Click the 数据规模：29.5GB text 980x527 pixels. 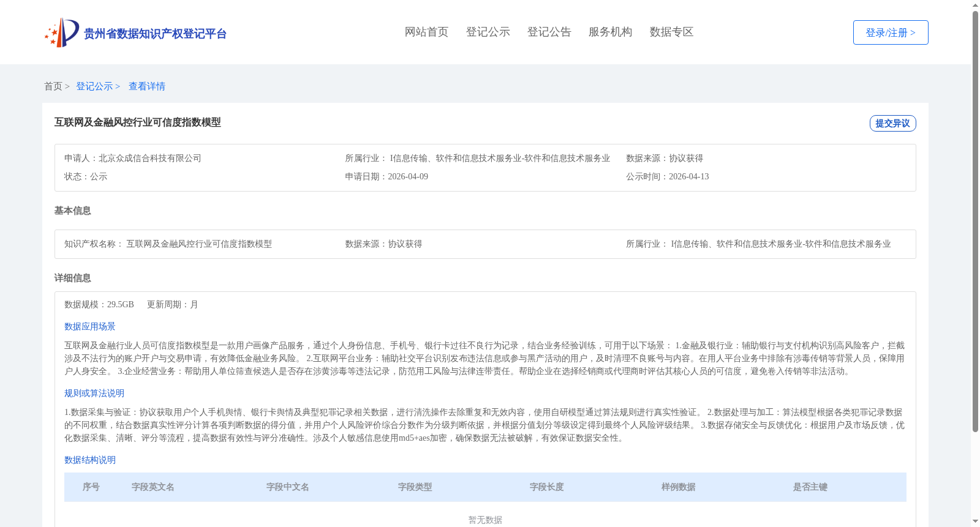[x=99, y=304]
